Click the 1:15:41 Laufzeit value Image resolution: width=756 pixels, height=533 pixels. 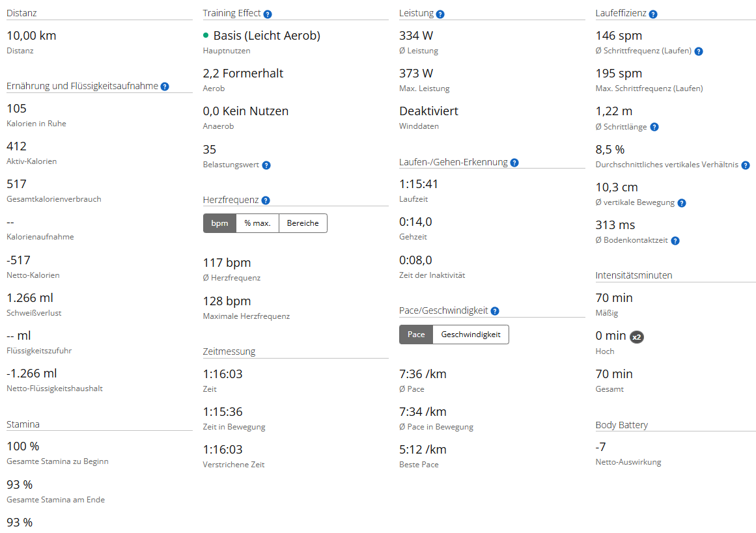click(419, 184)
